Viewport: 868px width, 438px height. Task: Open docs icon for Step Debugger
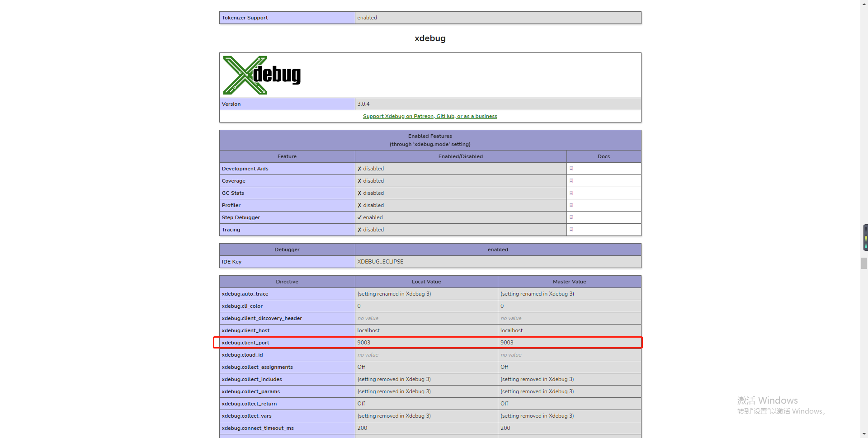click(x=571, y=217)
